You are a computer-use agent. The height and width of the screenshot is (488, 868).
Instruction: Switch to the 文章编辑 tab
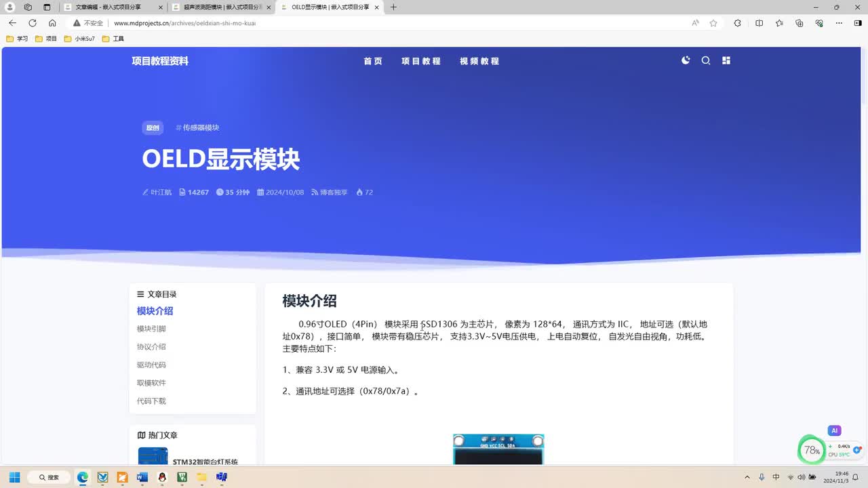(113, 7)
